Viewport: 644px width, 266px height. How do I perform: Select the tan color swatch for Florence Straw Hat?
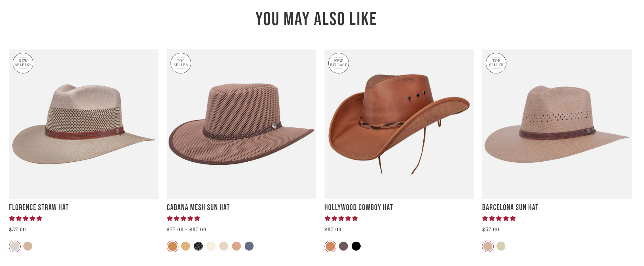click(x=28, y=246)
